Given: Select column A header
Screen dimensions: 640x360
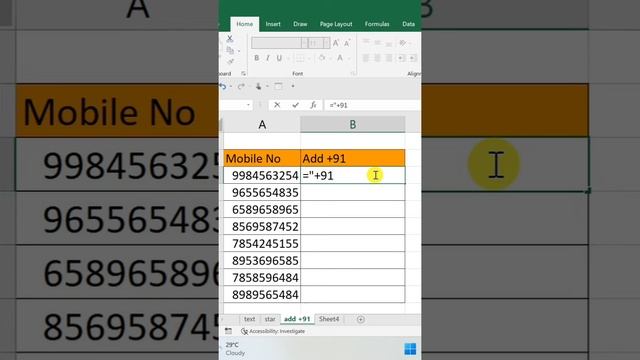Looking at the screenshot, I should coord(262,124).
